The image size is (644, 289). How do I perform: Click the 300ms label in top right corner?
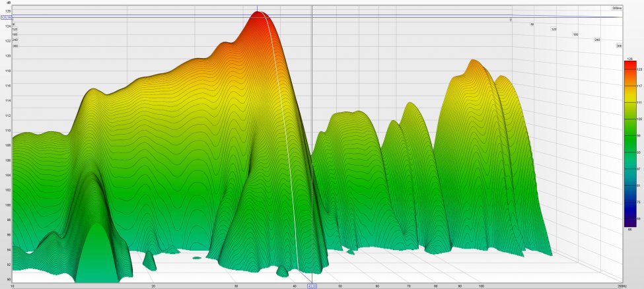[x=617, y=8]
